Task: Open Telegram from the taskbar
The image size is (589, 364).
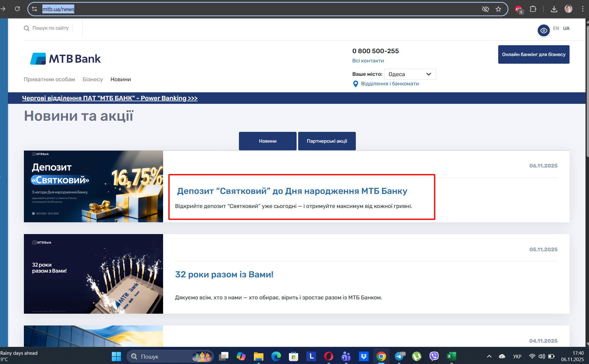Action: point(399,356)
